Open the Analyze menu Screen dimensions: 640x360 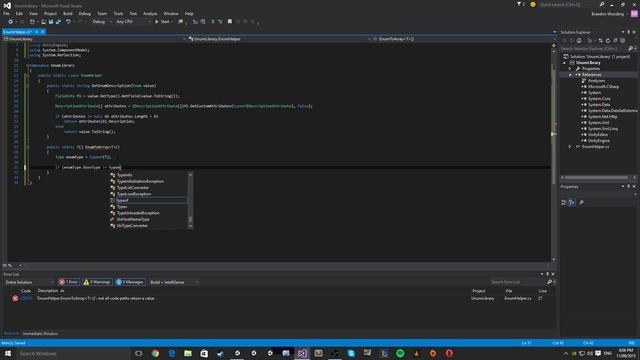pyautogui.click(x=150, y=13)
